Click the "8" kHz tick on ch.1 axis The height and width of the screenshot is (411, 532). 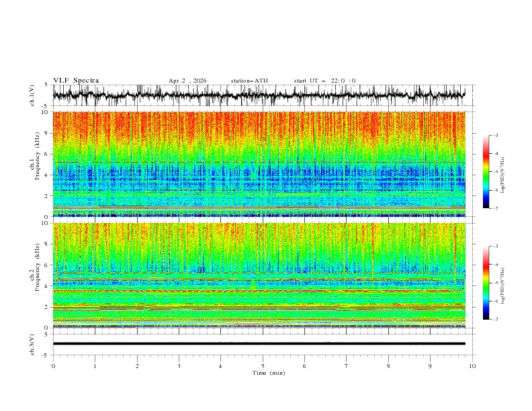point(46,133)
